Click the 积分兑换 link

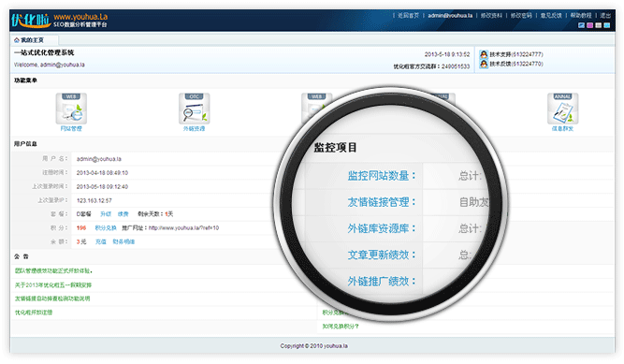(x=106, y=227)
